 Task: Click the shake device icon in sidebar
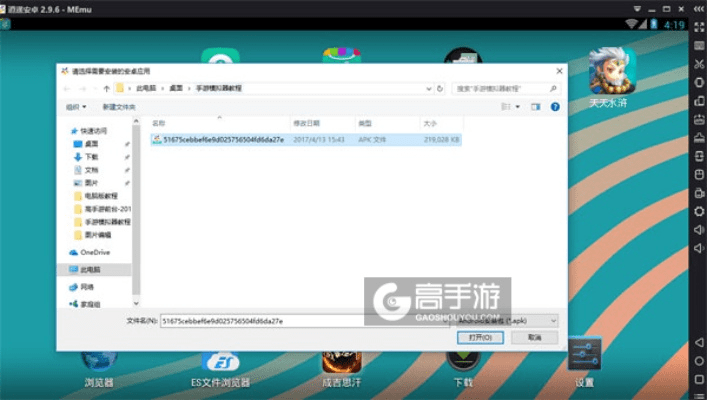[699, 82]
